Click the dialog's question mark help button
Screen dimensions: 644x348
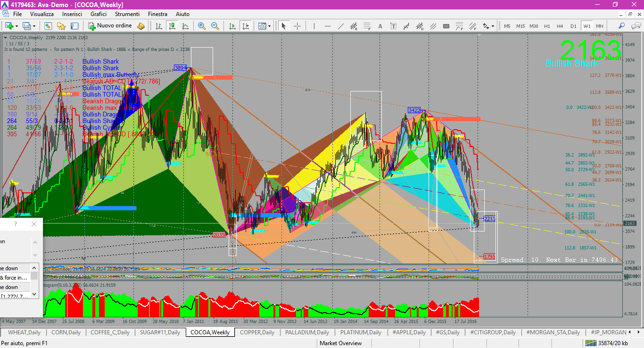tap(16, 224)
